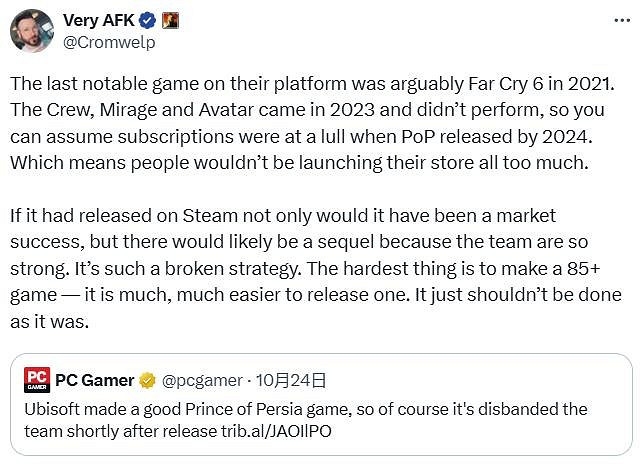This screenshot has width=644, height=470.
Task: Go to the @Cromwelp handle
Action: point(109,42)
